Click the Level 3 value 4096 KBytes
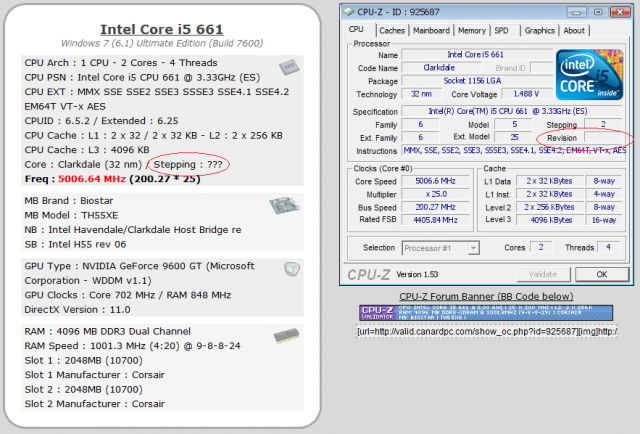The width and height of the screenshot is (640, 434). coord(549,220)
